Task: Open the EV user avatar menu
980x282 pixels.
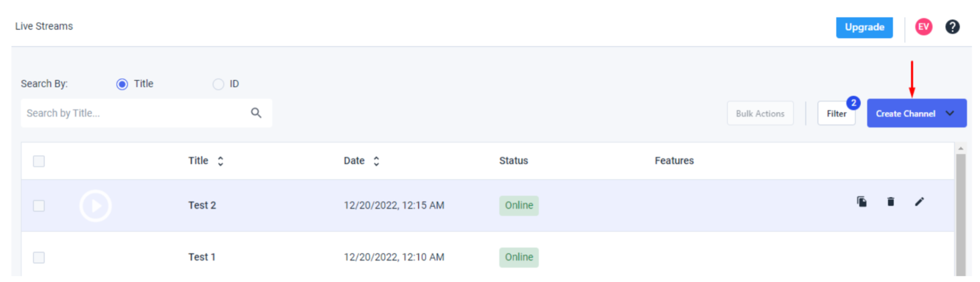Action: click(x=923, y=27)
